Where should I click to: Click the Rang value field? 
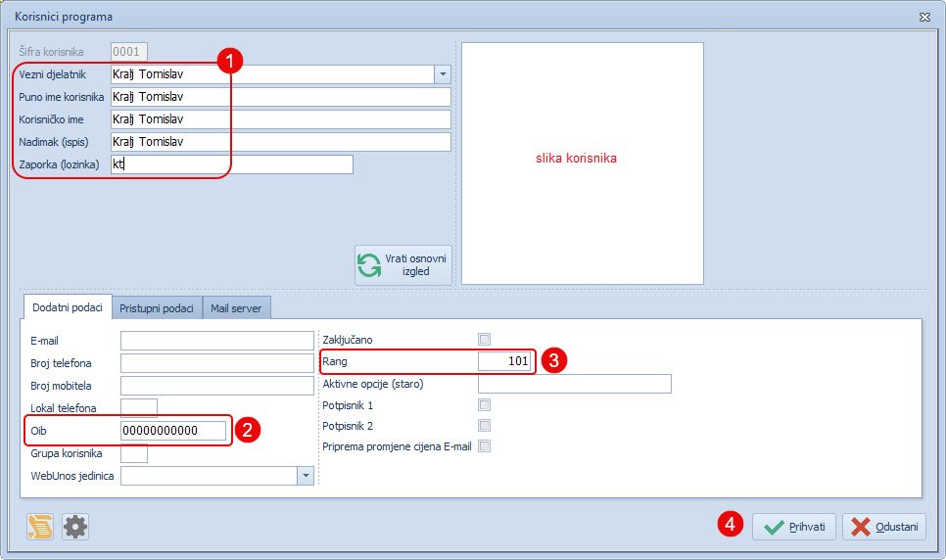505,362
